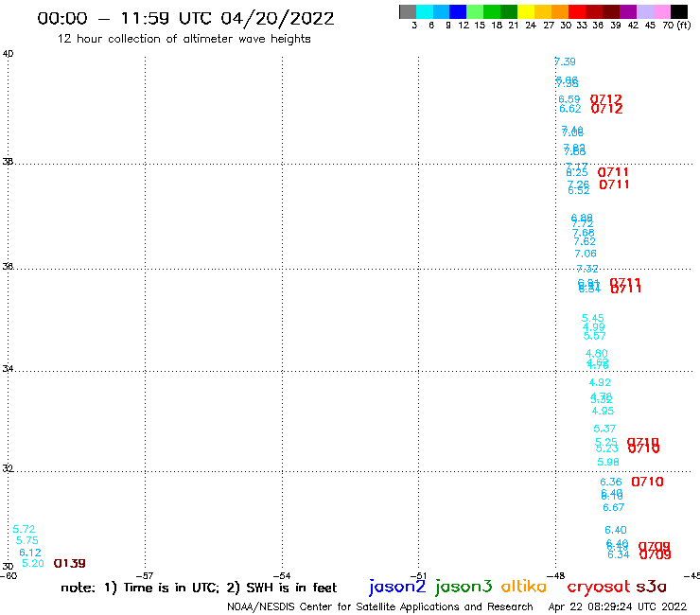Image resolution: width=700 pixels, height=615 pixels.
Task: Click the 6.67 wave height value
Action: click(x=614, y=507)
